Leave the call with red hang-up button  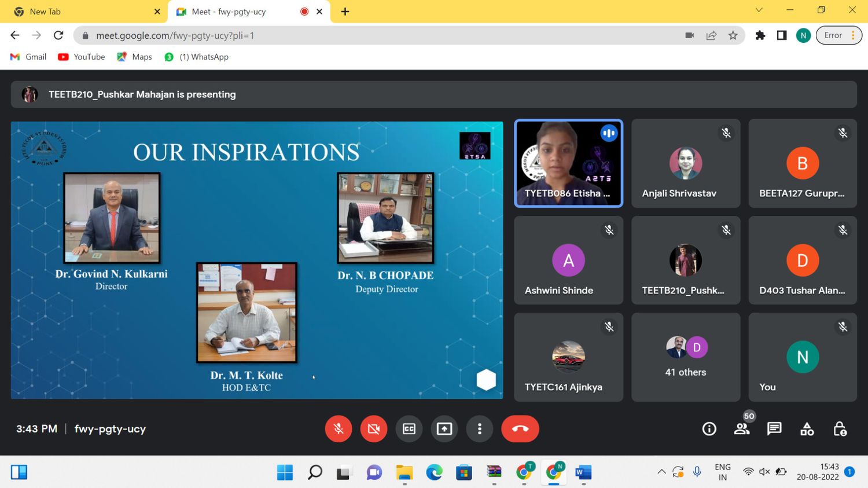520,429
